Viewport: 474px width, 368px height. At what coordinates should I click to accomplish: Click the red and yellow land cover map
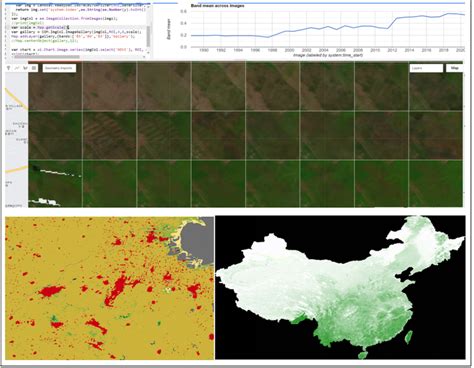(109, 288)
